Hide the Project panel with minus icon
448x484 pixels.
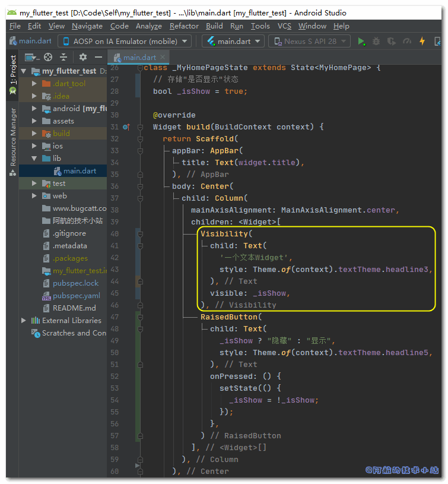coord(99,57)
